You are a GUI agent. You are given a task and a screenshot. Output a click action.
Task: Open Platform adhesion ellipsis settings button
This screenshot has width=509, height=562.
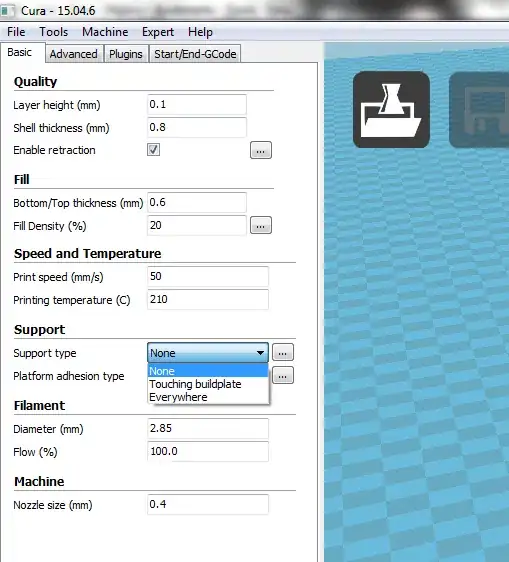click(283, 375)
